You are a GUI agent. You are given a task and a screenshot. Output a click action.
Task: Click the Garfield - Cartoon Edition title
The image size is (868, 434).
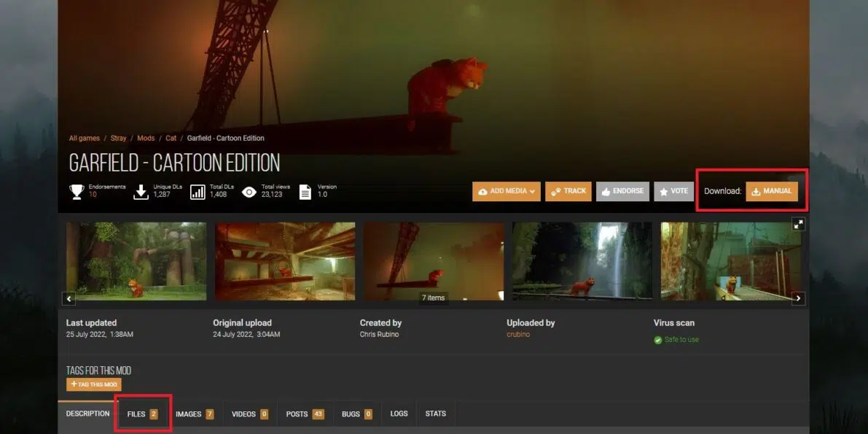[x=174, y=163]
